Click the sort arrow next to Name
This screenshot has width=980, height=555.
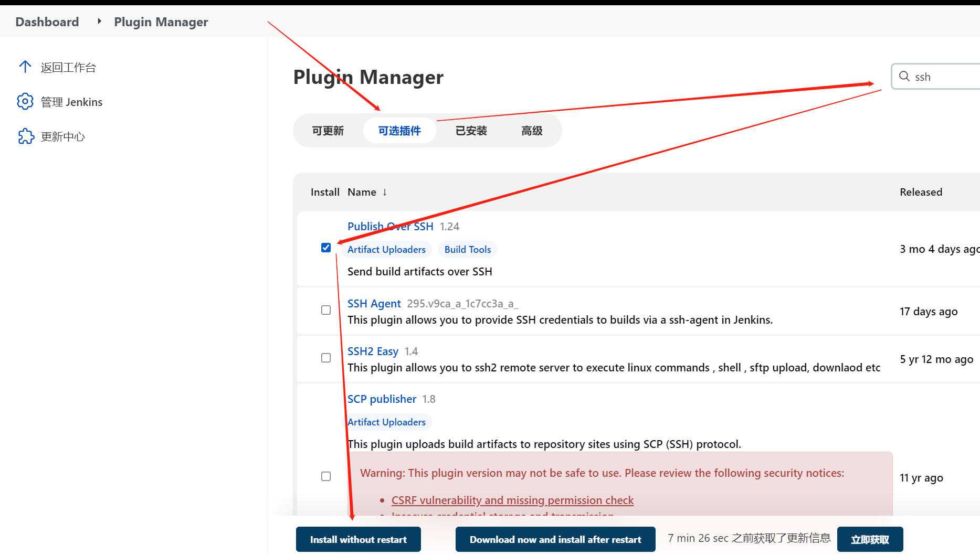point(385,192)
